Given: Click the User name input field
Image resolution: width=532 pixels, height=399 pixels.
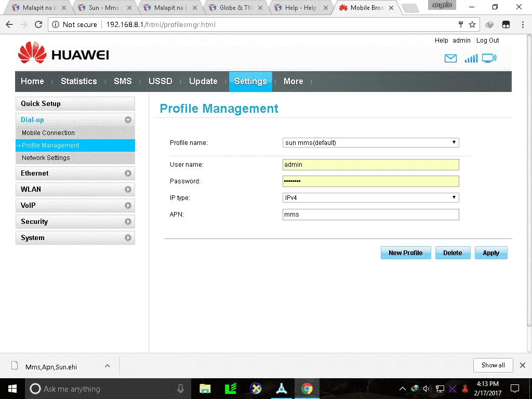Looking at the screenshot, I should [370, 165].
